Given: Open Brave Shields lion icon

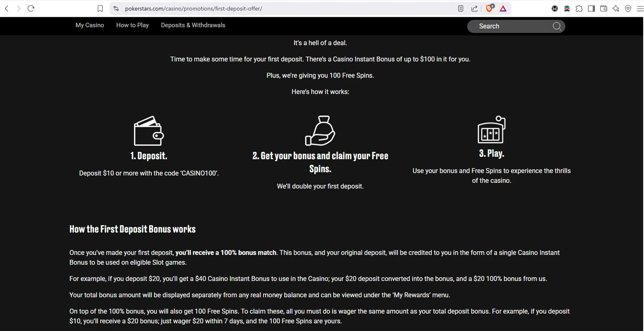Looking at the screenshot, I should click(490, 8).
